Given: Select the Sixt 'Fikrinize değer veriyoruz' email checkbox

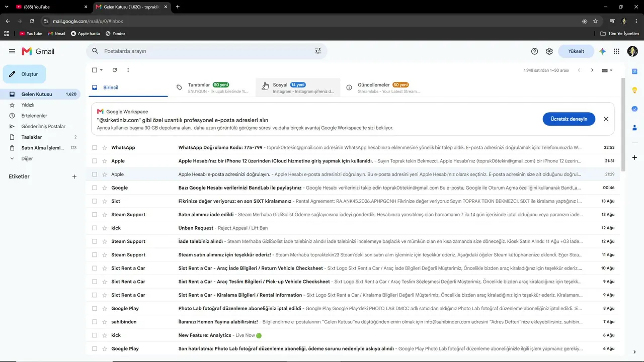Looking at the screenshot, I should point(95,201).
